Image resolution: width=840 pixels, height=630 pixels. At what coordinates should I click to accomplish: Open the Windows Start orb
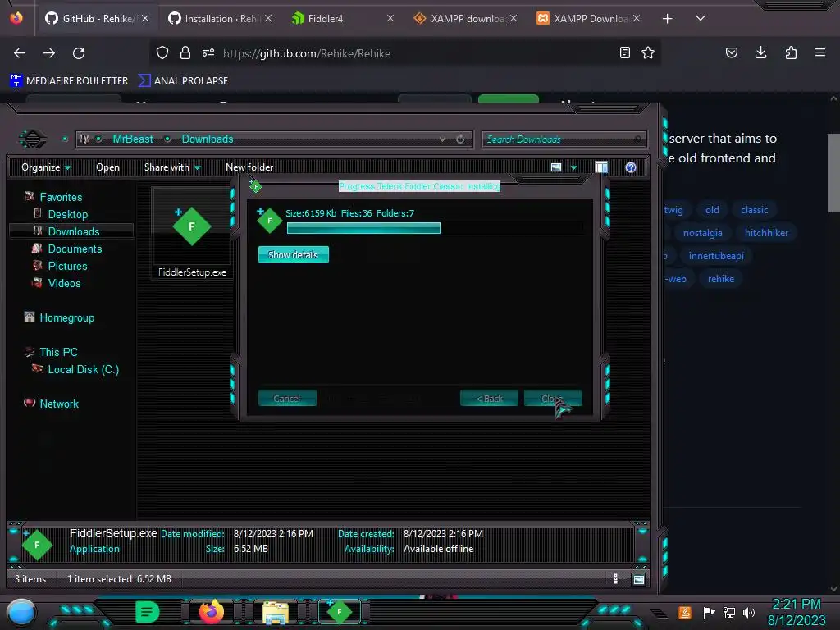pos(21,612)
